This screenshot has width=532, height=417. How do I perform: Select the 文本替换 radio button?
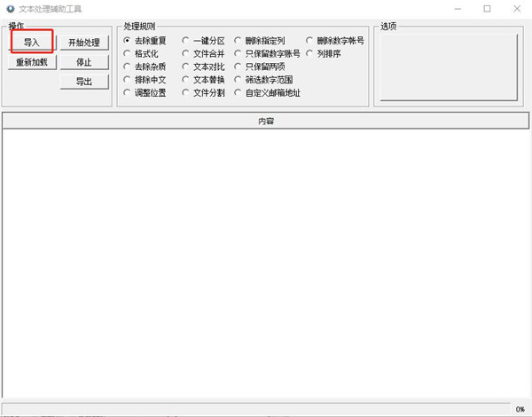tap(186, 79)
